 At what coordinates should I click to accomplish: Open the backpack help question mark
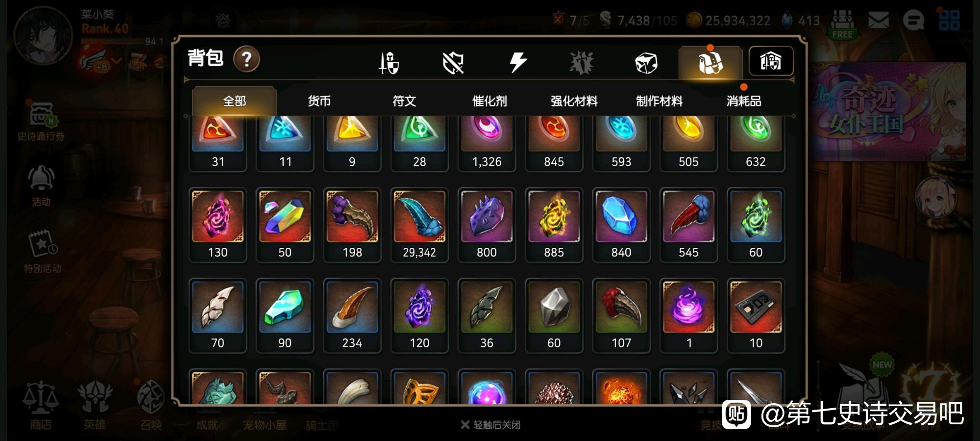(246, 59)
